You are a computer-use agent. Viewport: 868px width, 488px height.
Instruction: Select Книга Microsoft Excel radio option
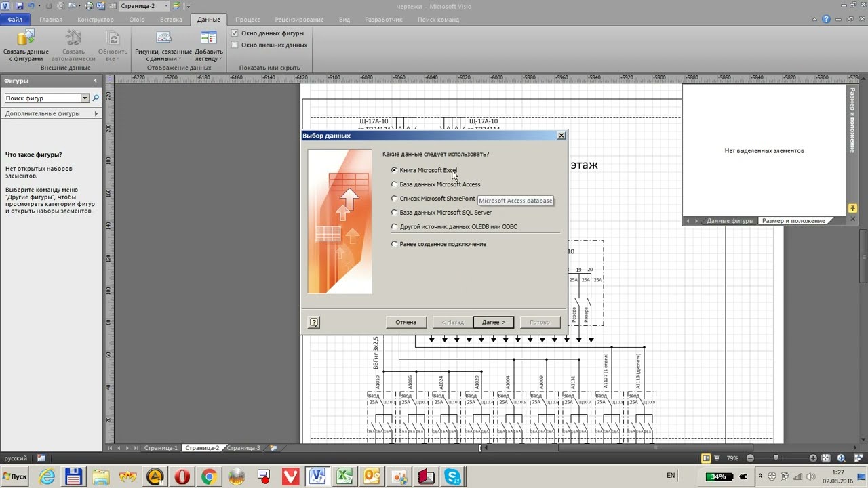395,170
